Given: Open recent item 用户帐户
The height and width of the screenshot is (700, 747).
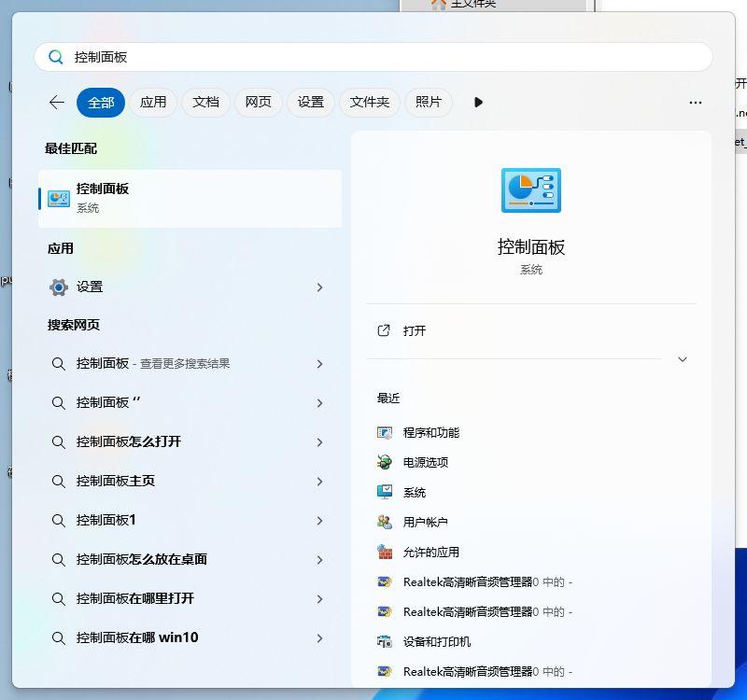Looking at the screenshot, I should click(x=426, y=522).
